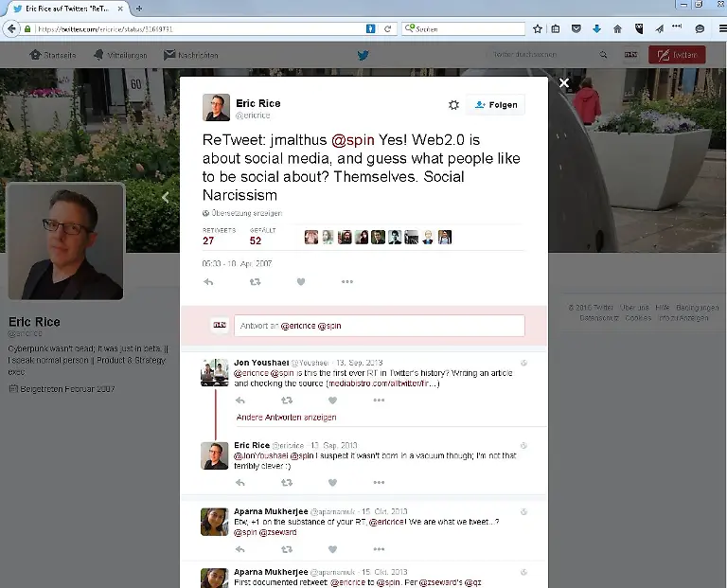Viewport: 727px width, 588px height.
Task: Close the tweet overlay with the X
Action: pyautogui.click(x=564, y=83)
